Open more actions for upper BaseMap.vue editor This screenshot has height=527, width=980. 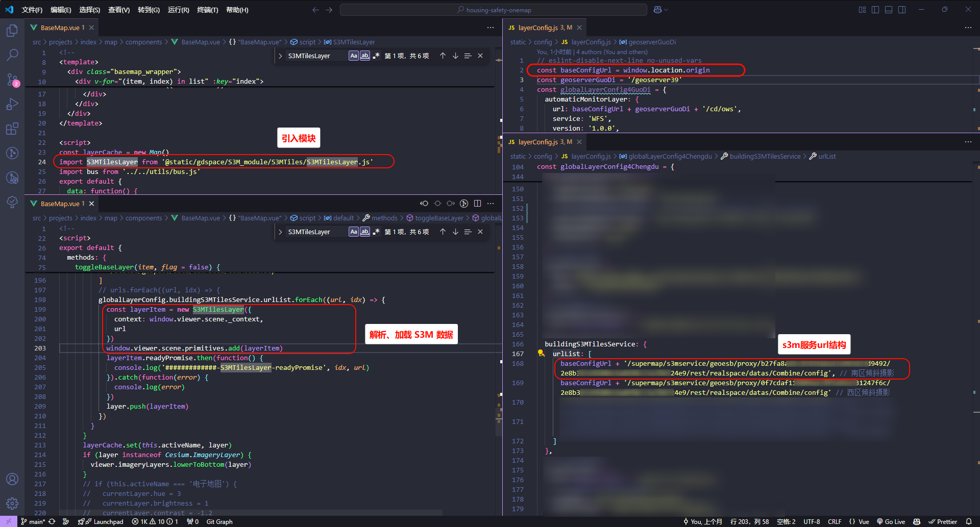point(491,28)
